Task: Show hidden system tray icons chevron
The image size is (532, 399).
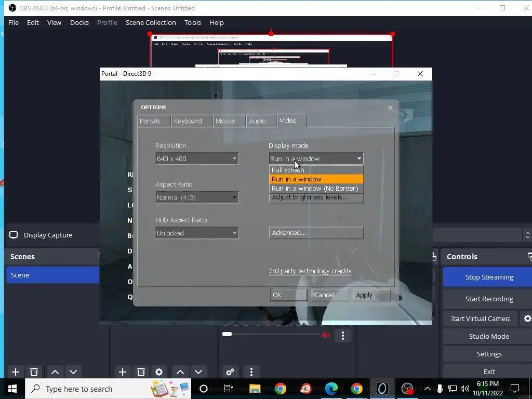Action: coord(428,389)
